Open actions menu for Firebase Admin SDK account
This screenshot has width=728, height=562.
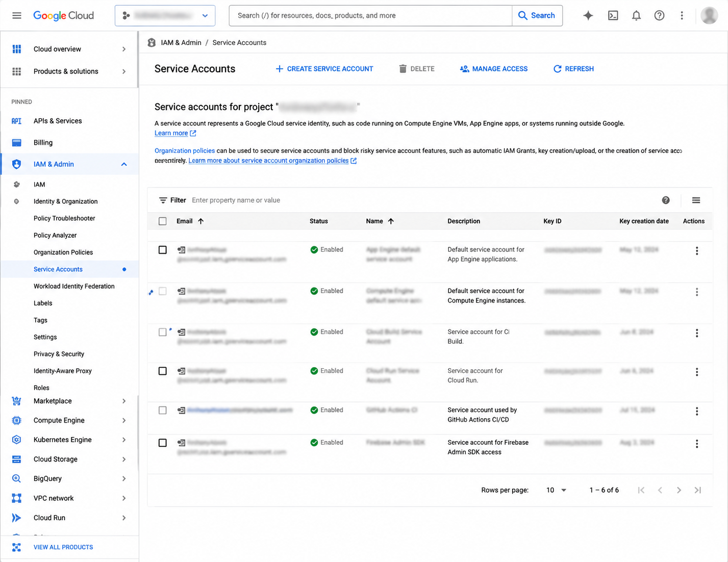pos(697,444)
